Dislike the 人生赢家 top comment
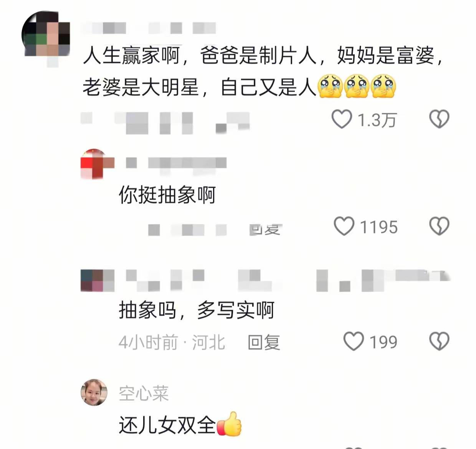The width and height of the screenshot is (476, 449). 439,119
